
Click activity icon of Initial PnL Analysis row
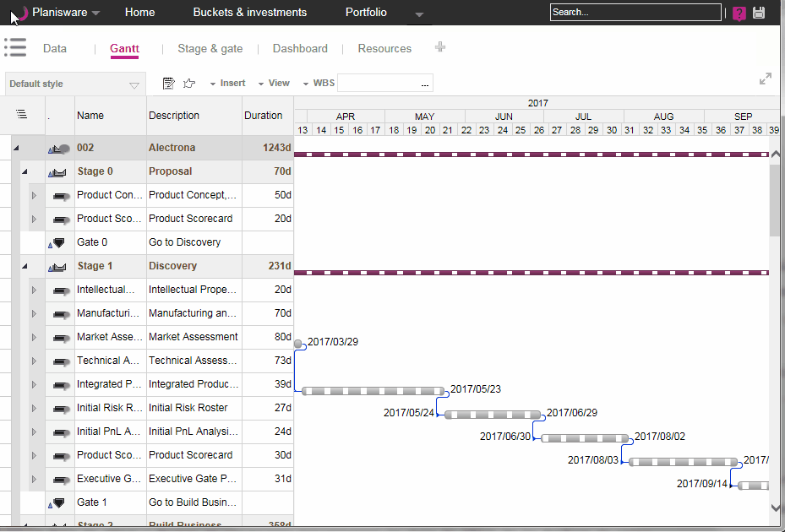[61, 432]
